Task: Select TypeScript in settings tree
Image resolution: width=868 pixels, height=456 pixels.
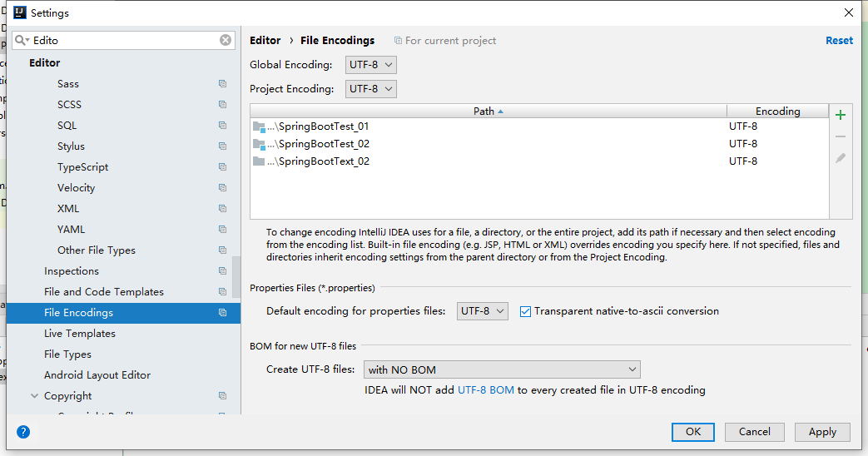Action: (83, 166)
